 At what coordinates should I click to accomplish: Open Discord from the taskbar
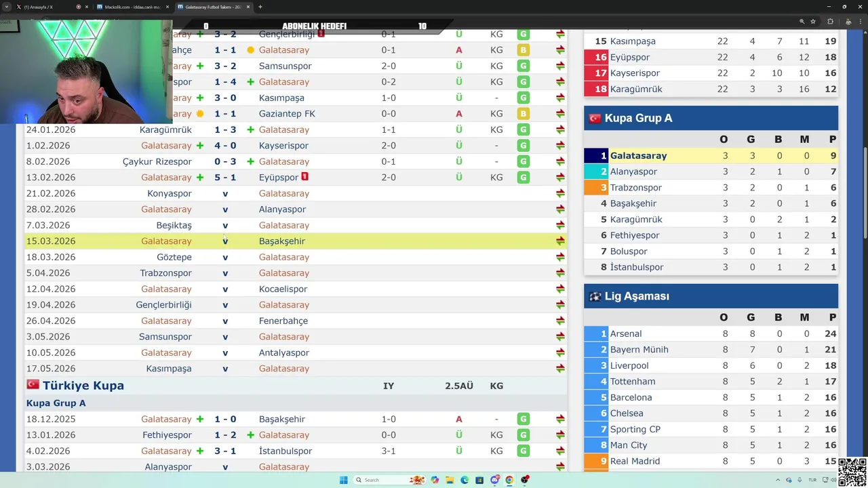(495, 480)
